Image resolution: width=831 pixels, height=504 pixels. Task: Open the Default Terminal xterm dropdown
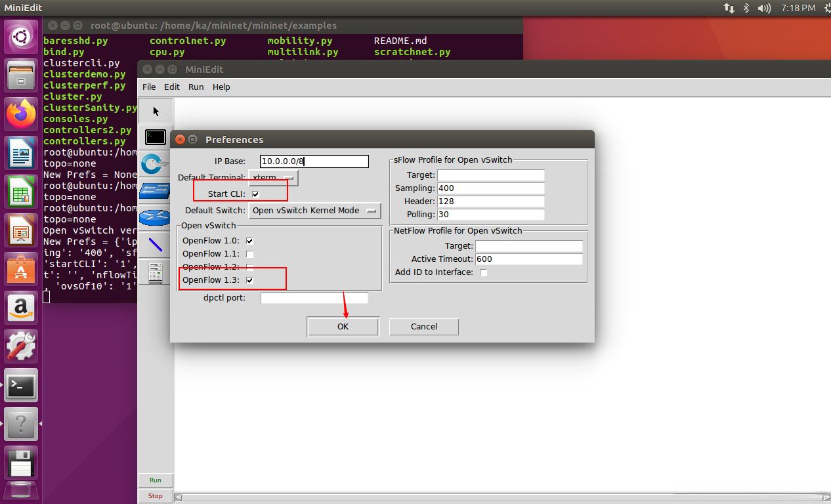[x=273, y=178]
